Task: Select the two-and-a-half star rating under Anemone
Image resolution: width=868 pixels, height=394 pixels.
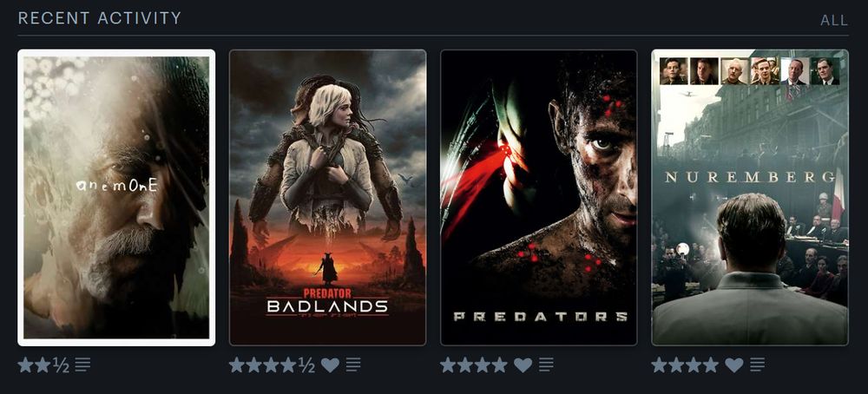Action: coord(43,364)
